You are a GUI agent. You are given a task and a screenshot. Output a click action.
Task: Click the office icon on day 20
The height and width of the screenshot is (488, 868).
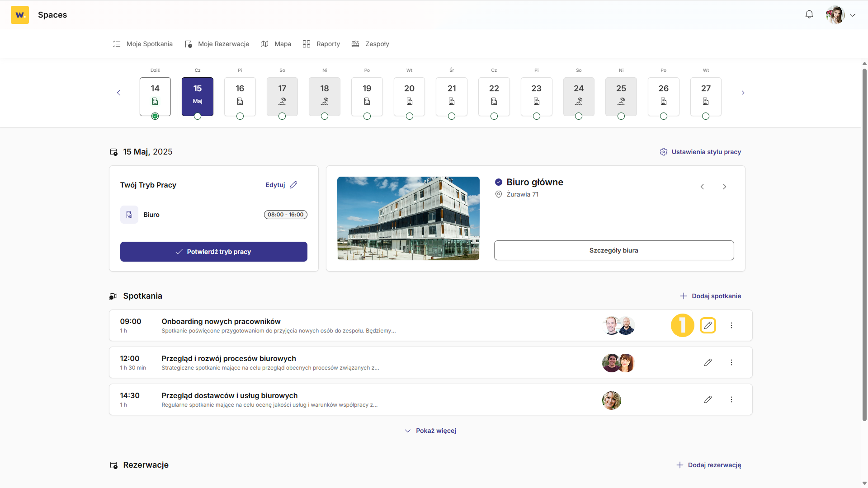click(x=410, y=101)
